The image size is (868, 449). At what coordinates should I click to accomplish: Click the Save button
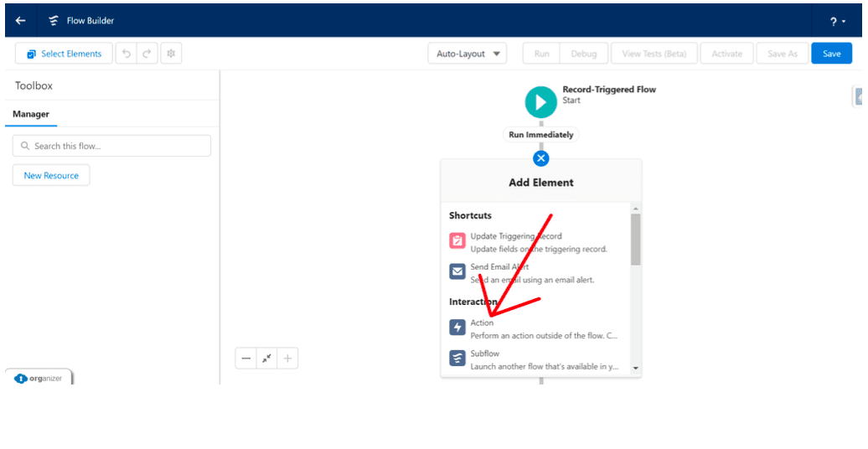click(x=831, y=54)
